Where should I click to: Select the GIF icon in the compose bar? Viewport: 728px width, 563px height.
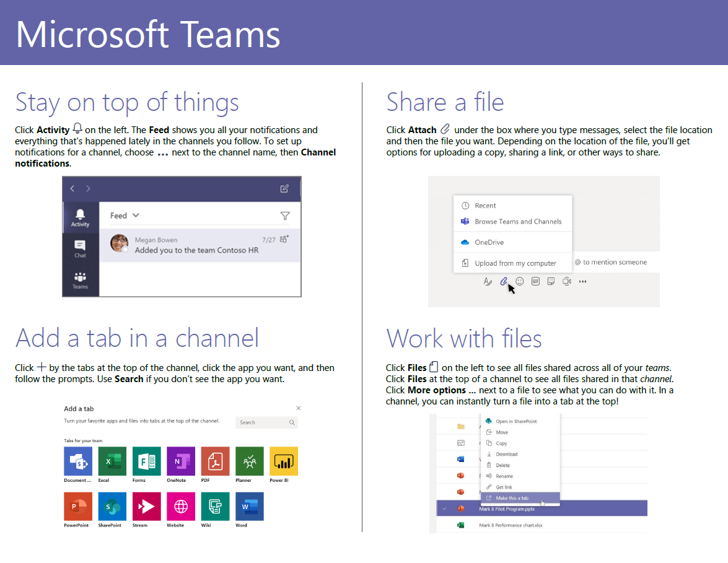pos(535,281)
